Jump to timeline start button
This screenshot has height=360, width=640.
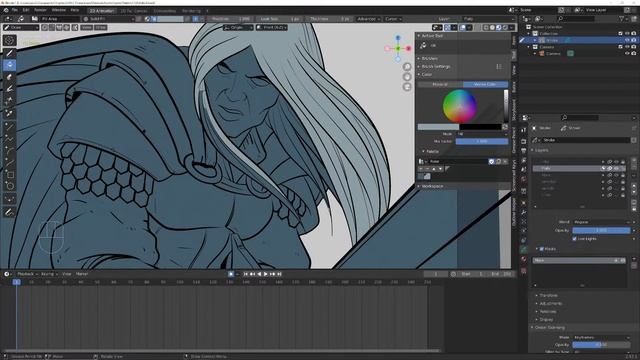(246, 274)
